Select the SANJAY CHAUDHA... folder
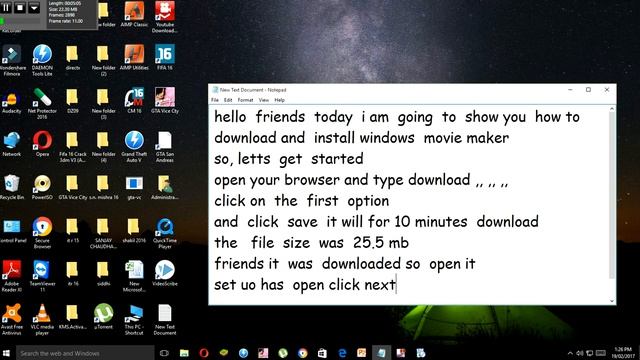Screen dimensions: 640x360 (x=104, y=233)
